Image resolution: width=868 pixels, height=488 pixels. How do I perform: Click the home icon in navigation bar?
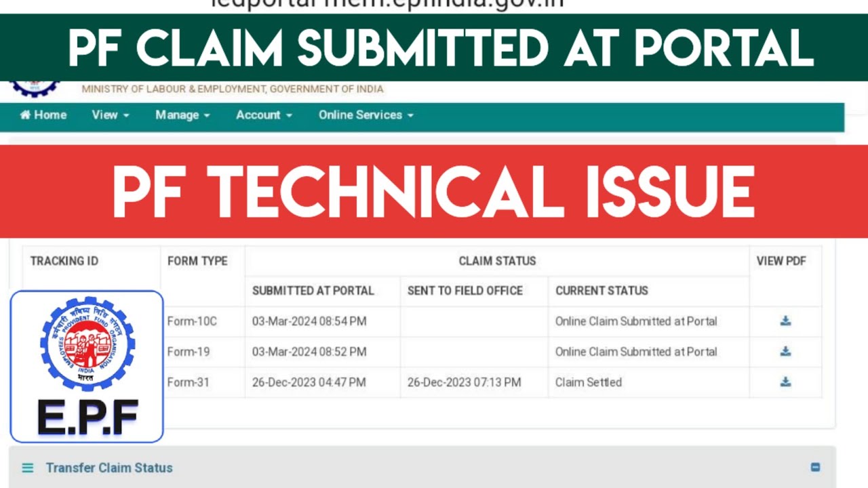(26, 115)
